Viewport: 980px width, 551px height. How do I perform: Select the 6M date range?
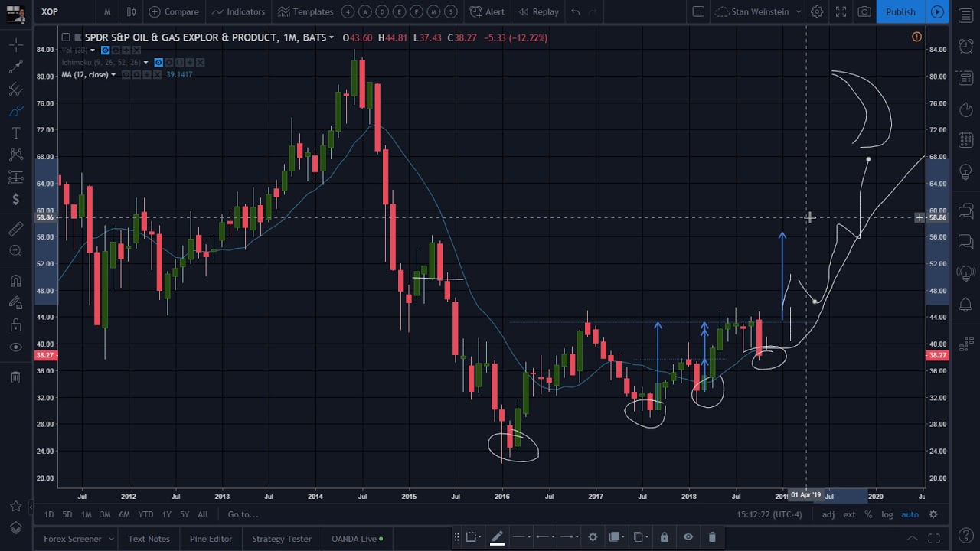[124, 514]
